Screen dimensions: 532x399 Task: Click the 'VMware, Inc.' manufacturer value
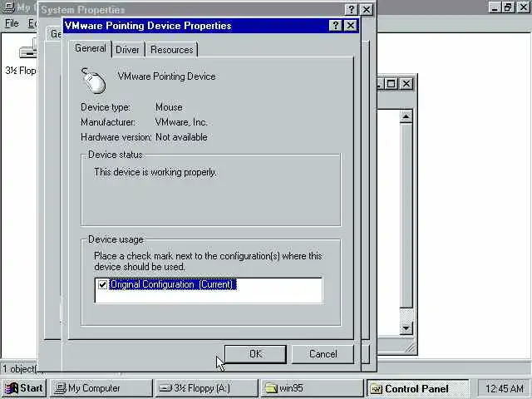181,122
